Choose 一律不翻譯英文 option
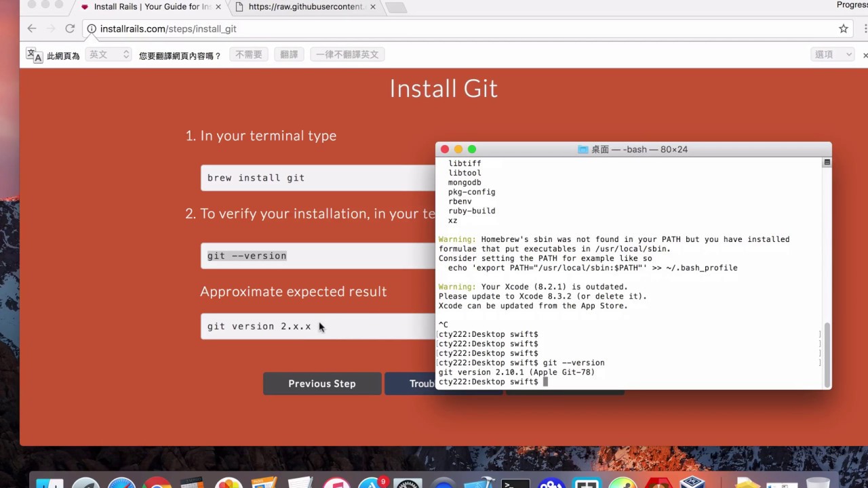Image resolution: width=868 pixels, height=488 pixels. [347, 55]
